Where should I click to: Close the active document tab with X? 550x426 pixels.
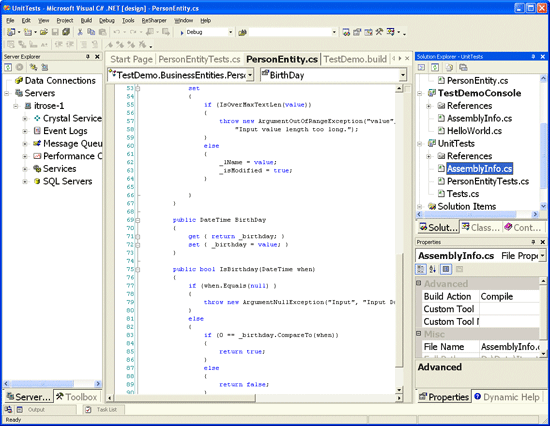coord(407,59)
